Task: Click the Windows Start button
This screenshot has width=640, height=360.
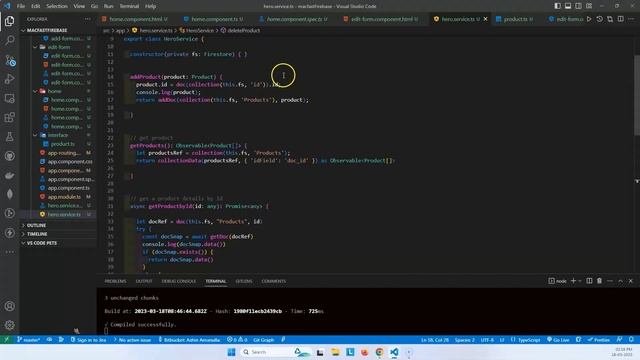Action: (x=231, y=352)
